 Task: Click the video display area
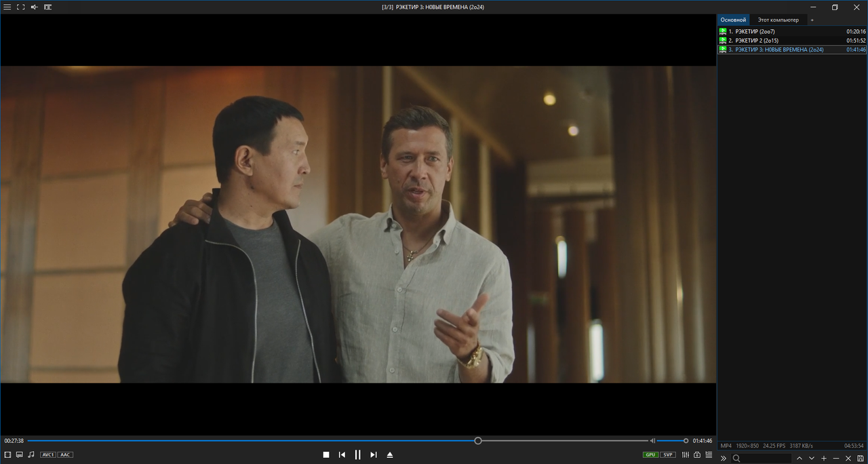point(358,224)
